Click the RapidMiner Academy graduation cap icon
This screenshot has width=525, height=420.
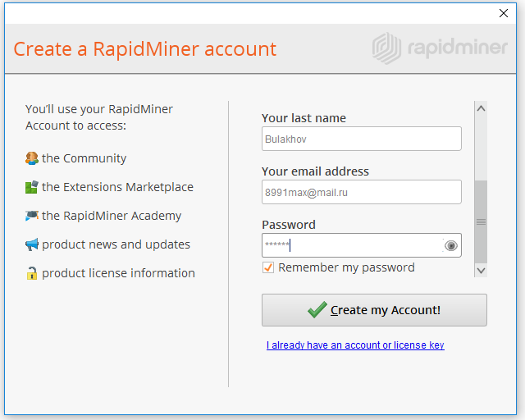[32, 216]
